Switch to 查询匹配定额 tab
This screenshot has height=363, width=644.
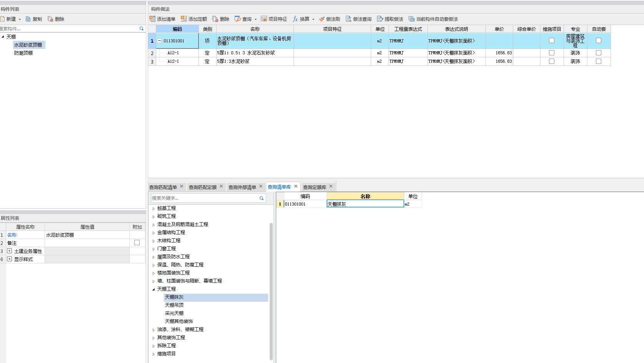click(203, 187)
